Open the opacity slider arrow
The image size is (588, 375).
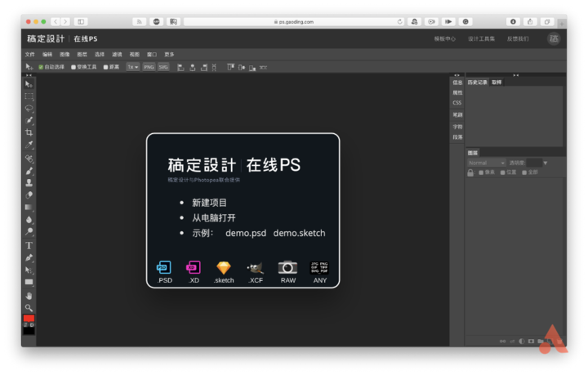[x=546, y=163]
